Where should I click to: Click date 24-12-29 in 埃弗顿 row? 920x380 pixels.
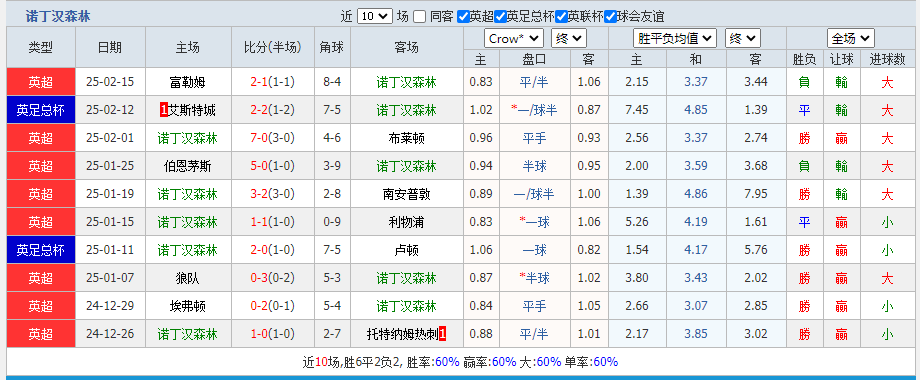pos(110,306)
